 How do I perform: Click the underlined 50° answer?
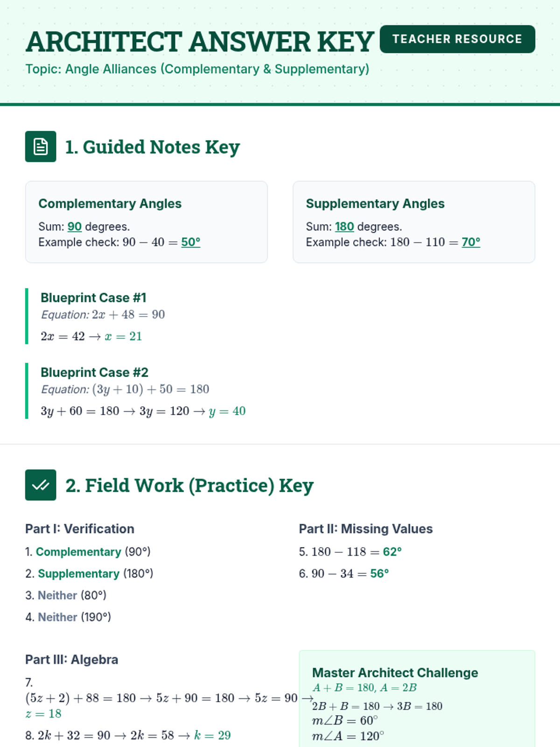190,242
